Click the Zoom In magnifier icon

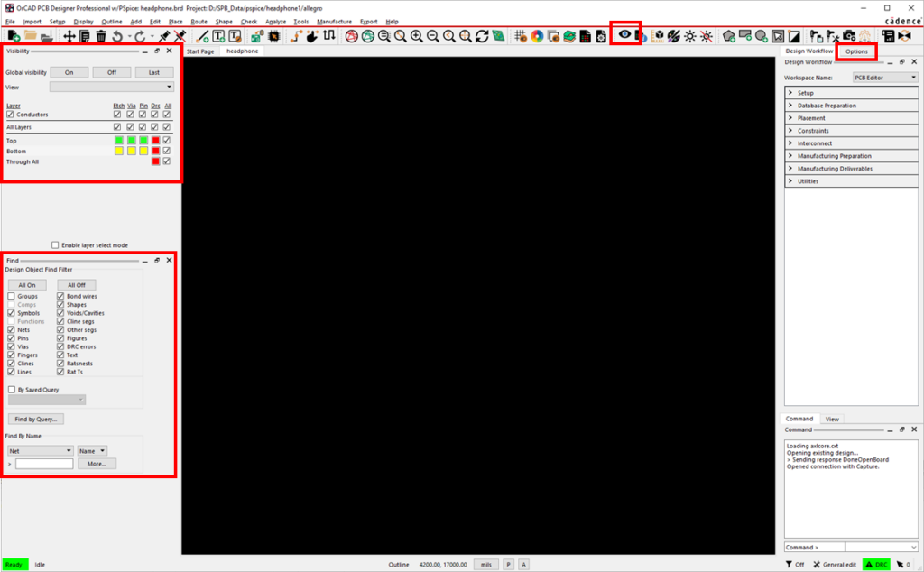pyautogui.click(x=416, y=36)
